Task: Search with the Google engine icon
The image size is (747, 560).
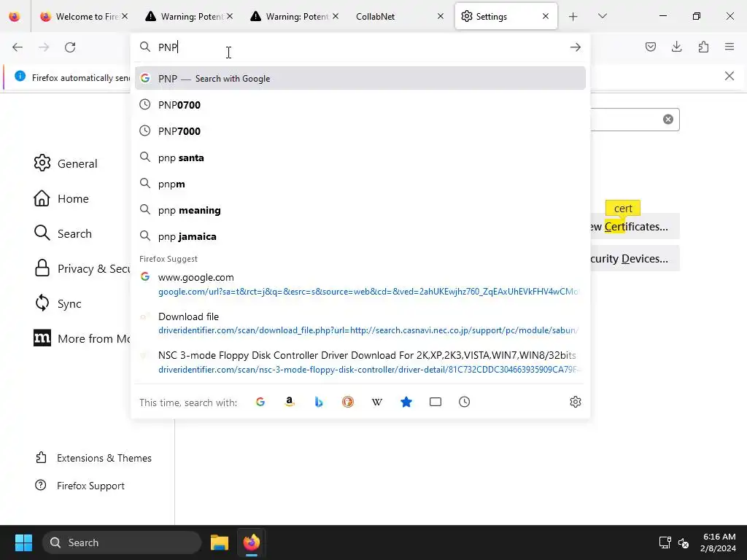Action: [260, 402]
